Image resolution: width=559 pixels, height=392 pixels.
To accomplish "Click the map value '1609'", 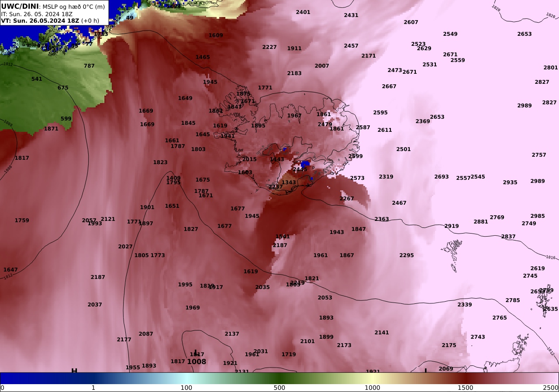I will [x=216, y=35].
